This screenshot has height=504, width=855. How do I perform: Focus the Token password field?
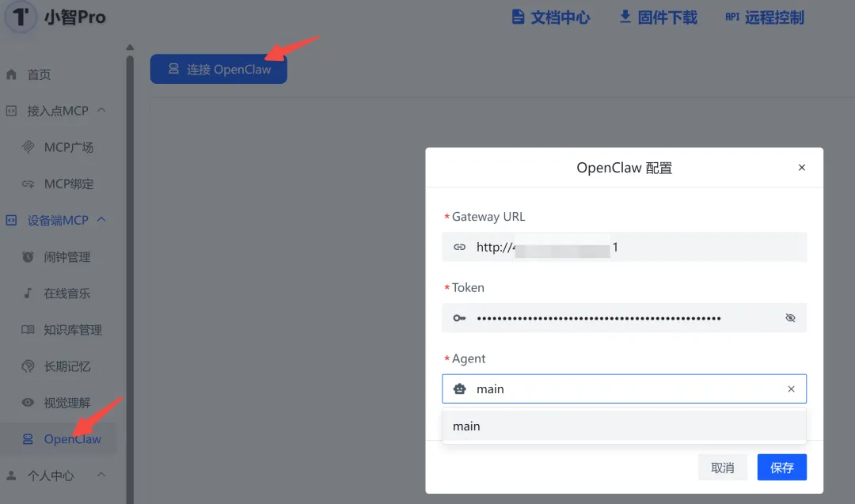click(x=625, y=317)
